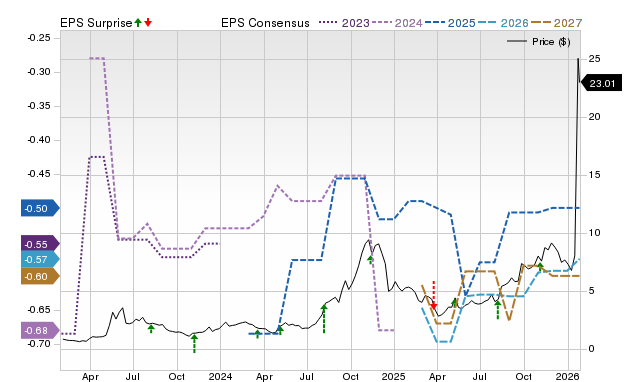The image size is (640, 382).
Task: Select the 2026 EPS Consensus legend entry
Action: pos(503,23)
